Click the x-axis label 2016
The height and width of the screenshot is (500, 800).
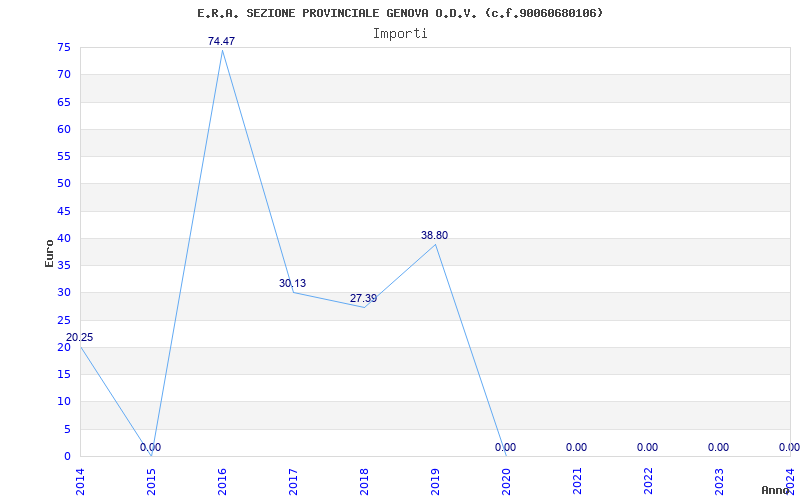pyautogui.click(x=222, y=482)
